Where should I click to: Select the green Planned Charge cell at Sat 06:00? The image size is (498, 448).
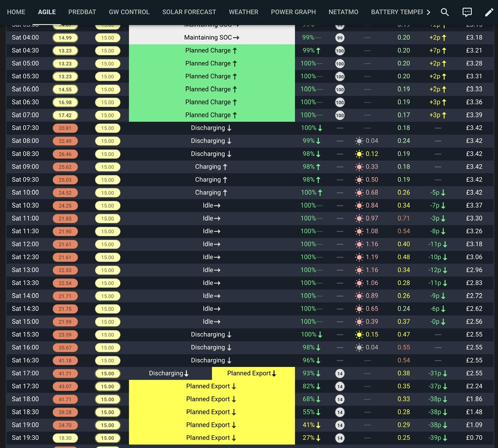click(x=212, y=89)
